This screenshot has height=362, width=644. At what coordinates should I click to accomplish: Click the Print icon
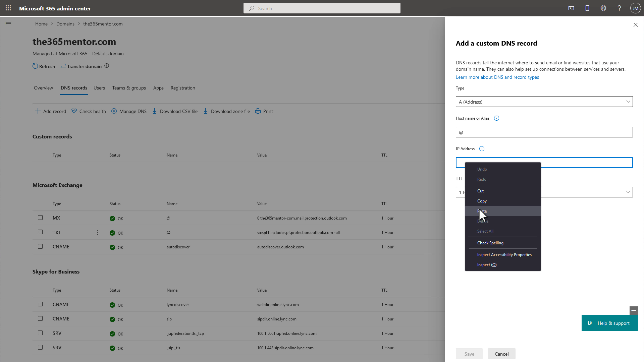[258, 111]
